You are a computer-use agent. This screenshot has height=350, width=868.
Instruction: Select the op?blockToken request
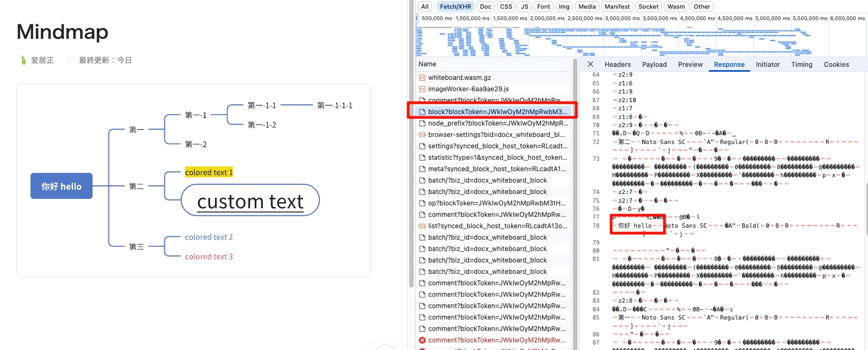(496, 203)
